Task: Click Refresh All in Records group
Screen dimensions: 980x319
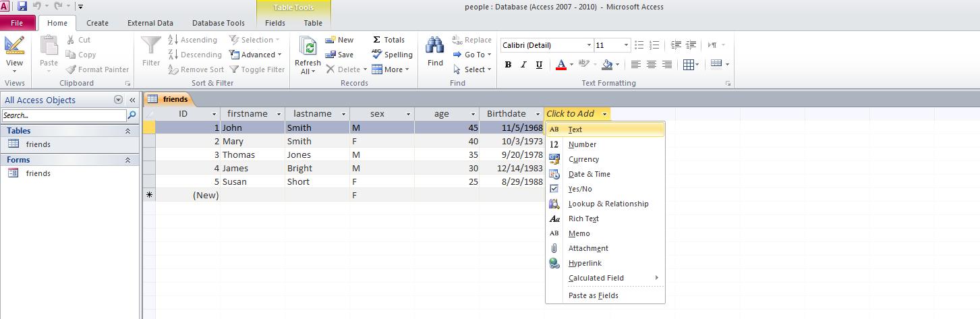Action: tap(308, 55)
